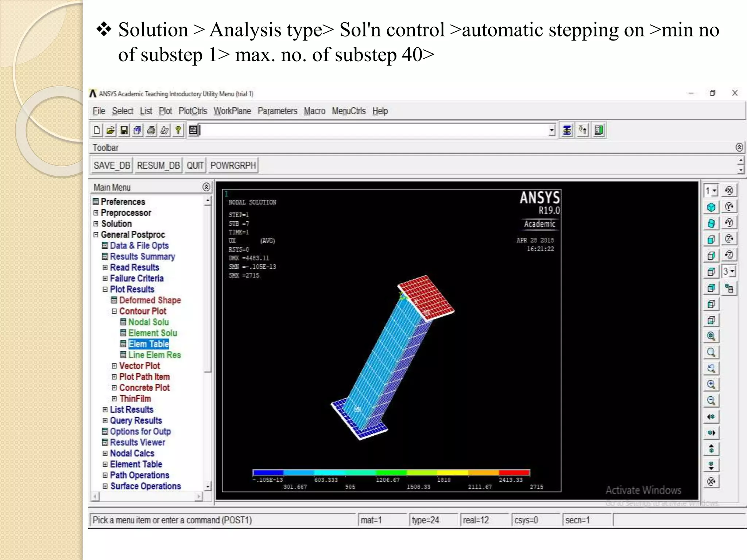
Task: Click the Pan Model Right icon
Action: click(711, 433)
